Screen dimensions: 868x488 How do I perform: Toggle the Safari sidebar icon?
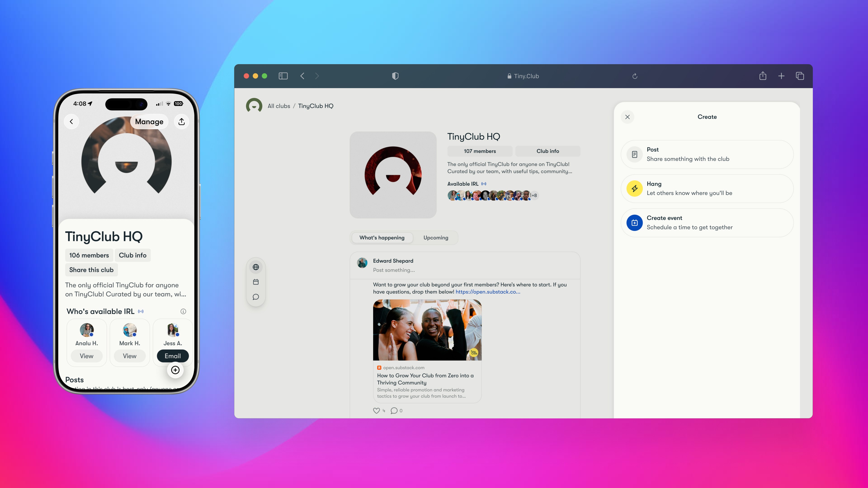[283, 76]
